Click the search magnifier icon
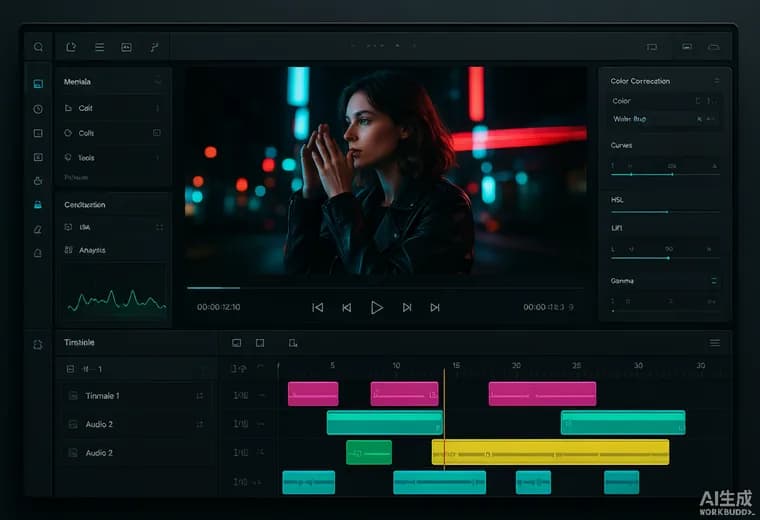The image size is (760, 520). tap(38, 47)
